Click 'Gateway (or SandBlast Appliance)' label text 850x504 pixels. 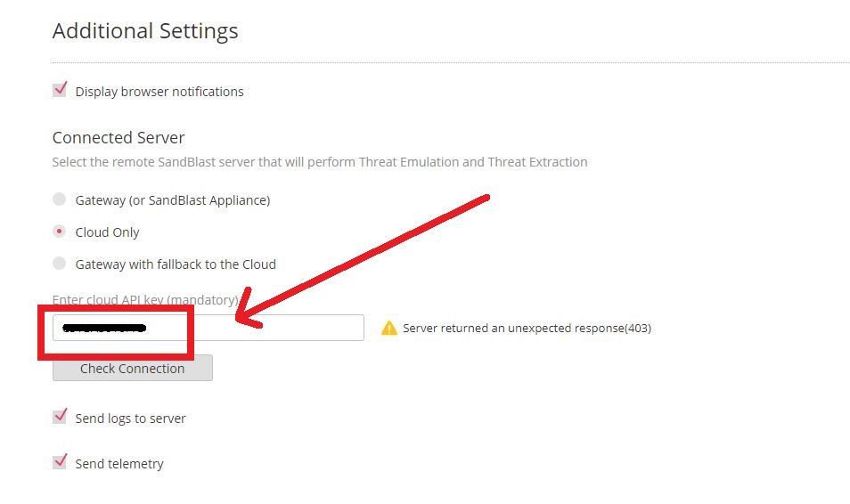click(173, 200)
